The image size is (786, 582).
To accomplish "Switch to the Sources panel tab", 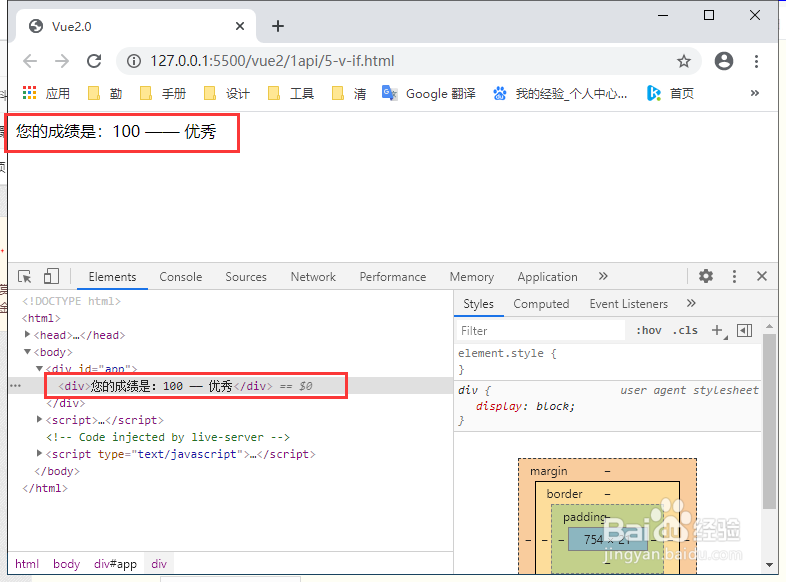I will pyautogui.click(x=246, y=277).
